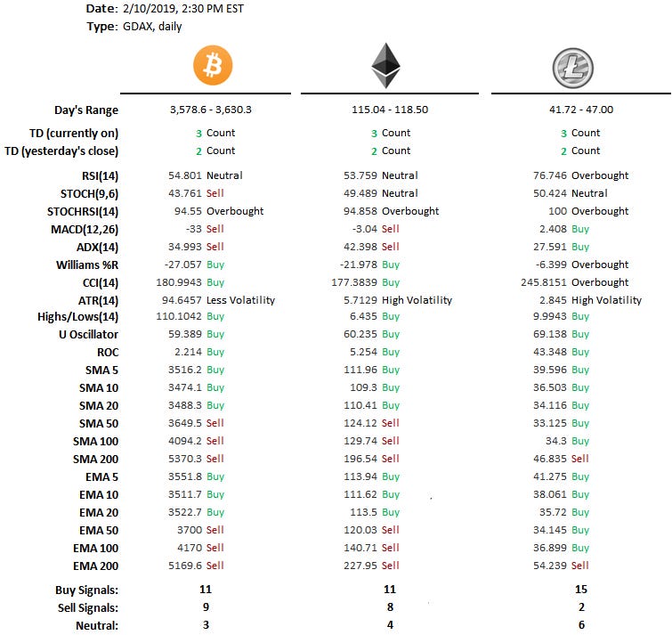Click Litecoin day's range 41.72 - 47.00
Image resolution: width=672 pixels, height=635 pixels.
(581, 110)
